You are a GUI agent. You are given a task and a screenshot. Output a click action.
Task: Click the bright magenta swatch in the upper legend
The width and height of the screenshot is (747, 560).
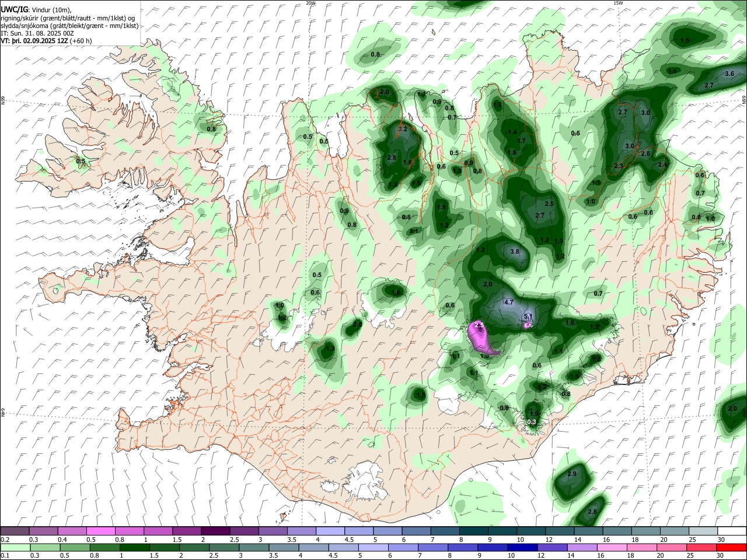tap(100, 531)
